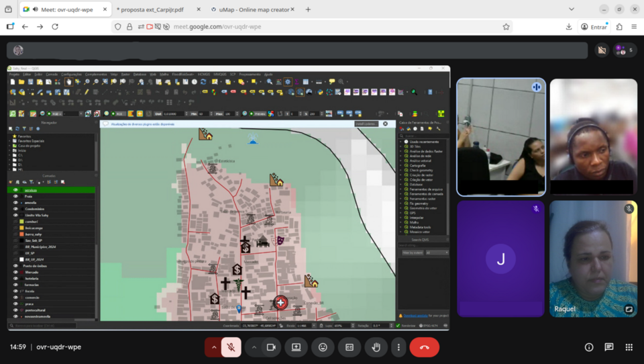This screenshot has height=364, width=644.
Task: Open the emoji reactions button
Action: click(323, 347)
